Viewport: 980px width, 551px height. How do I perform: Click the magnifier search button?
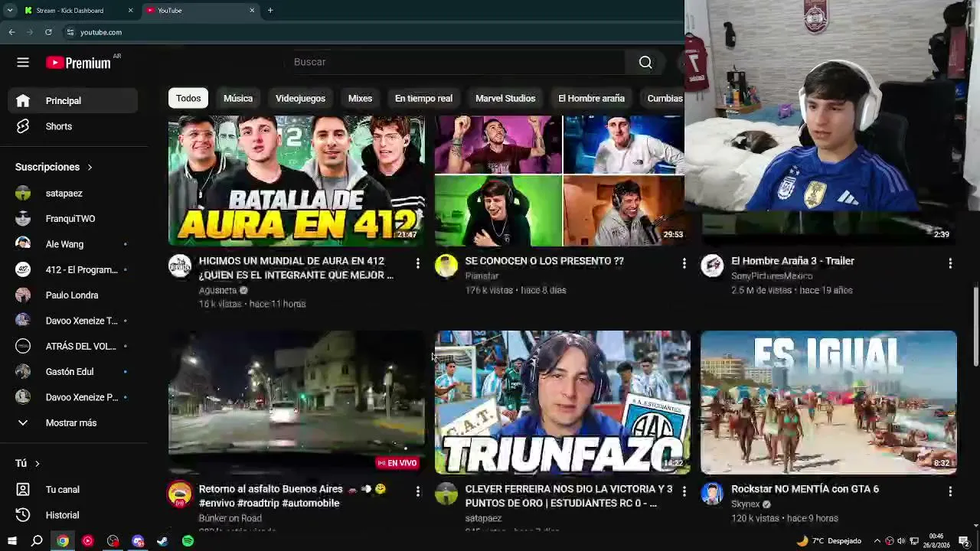tap(645, 62)
